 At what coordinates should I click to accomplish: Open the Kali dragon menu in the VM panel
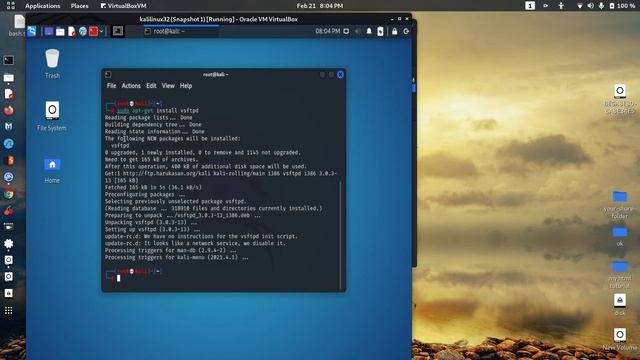click(x=32, y=31)
